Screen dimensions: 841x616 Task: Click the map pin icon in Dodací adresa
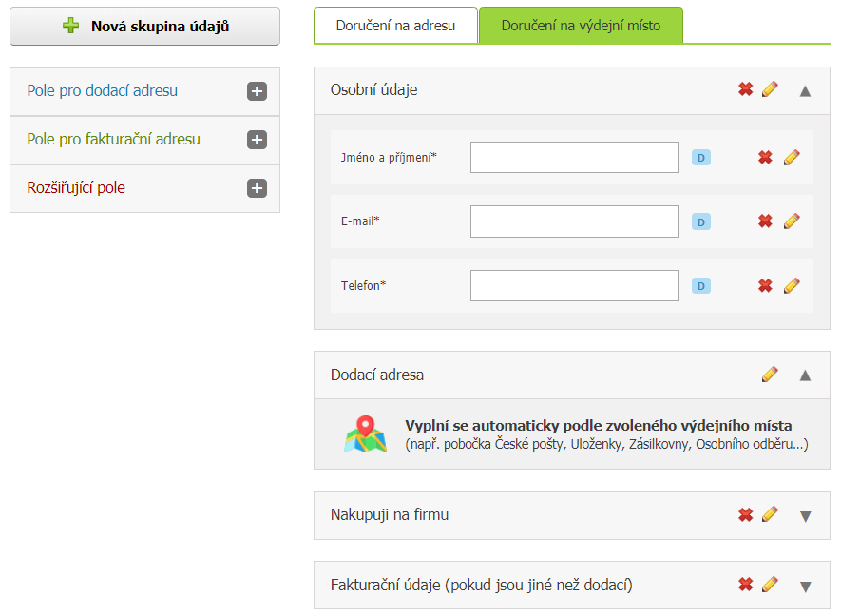(x=365, y=434)
